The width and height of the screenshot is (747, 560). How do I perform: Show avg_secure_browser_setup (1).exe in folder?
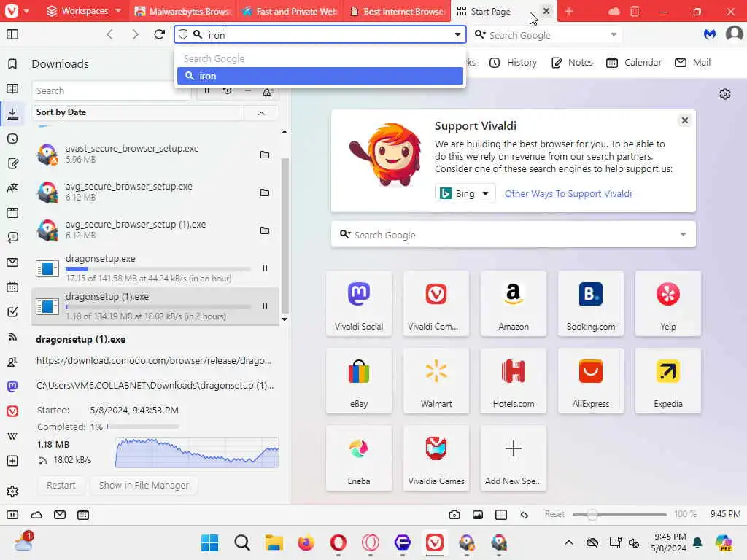pos(265,230)
